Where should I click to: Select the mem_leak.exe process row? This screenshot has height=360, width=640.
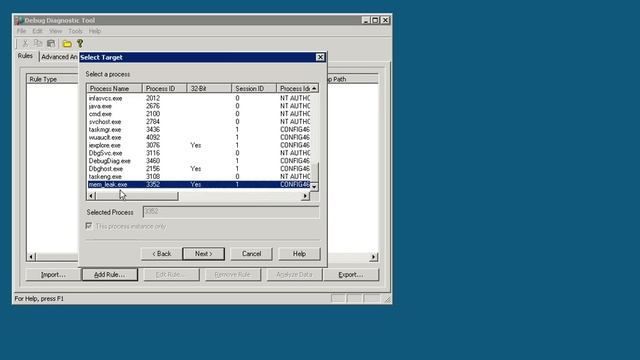pyautogui.click(x=199, y=184)
